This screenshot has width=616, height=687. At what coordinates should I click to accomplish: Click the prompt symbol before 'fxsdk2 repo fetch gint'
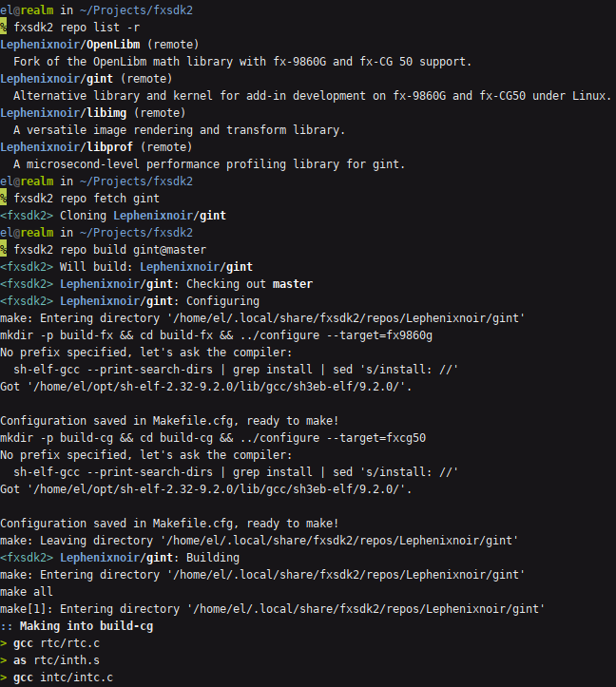[x=3, y=197]
